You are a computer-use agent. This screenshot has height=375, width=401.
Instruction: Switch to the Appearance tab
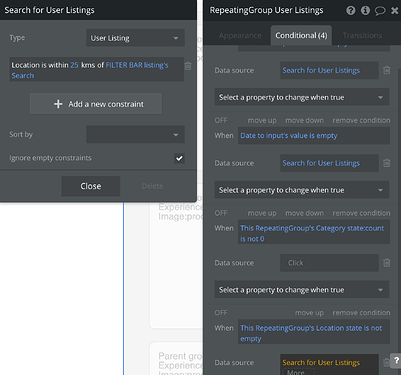tap(240, 35)
